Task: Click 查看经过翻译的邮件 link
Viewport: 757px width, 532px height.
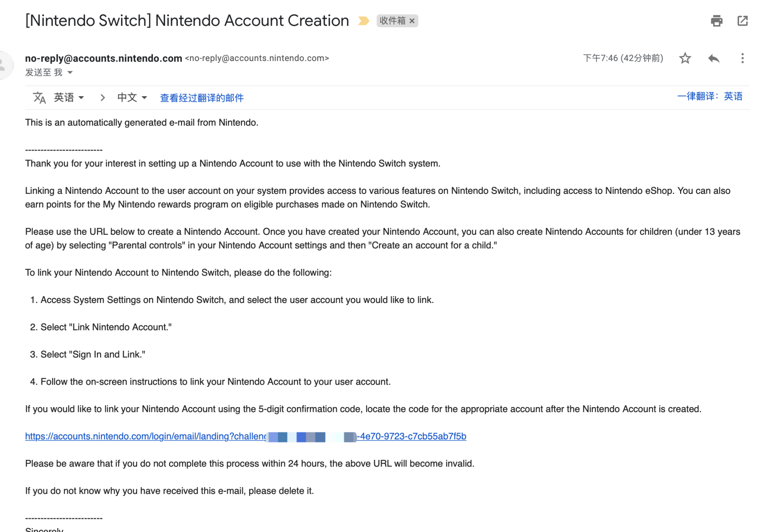Action: click(x=202, y=98)
